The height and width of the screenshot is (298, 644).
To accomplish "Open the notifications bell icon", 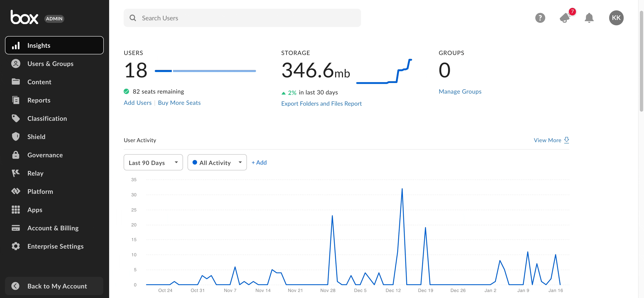I will 589,18.
